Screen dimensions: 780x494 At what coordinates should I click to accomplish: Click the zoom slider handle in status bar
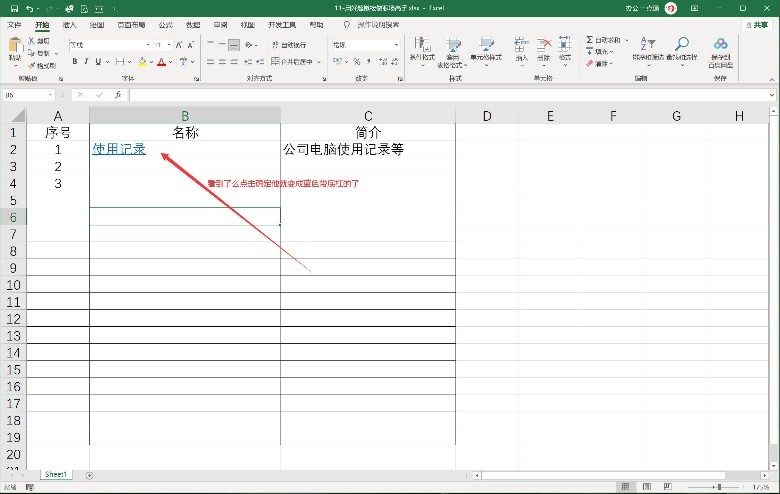pyautogui.click(x=719, y=487)
